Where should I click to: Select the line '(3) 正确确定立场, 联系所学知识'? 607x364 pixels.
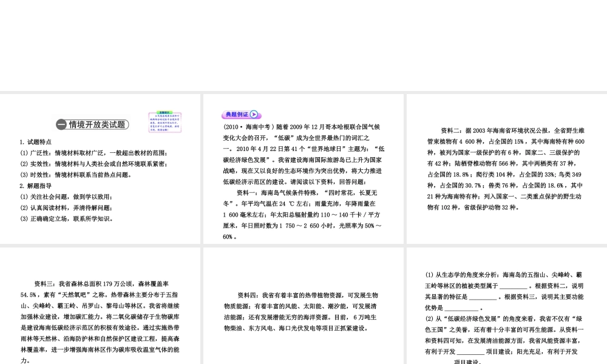coord(67,218)
